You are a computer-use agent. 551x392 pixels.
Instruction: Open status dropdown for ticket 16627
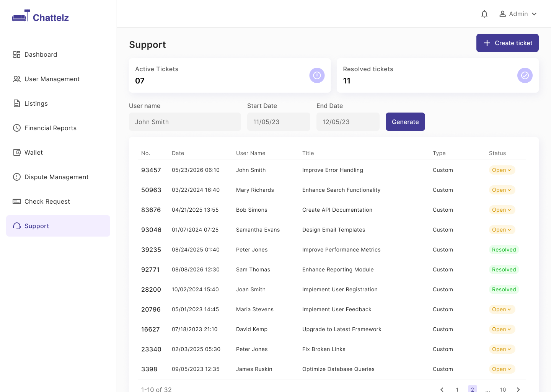(502, 329)
